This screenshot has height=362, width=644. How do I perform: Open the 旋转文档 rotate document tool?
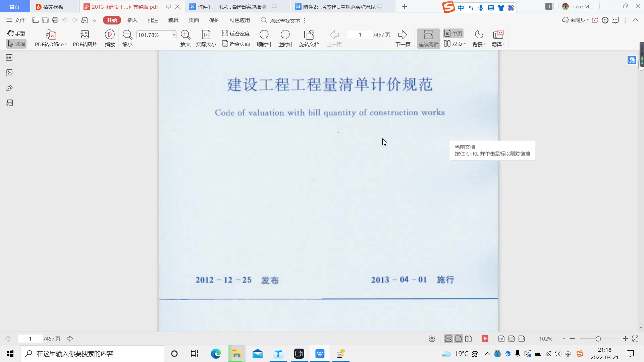[x=309, y=37]
